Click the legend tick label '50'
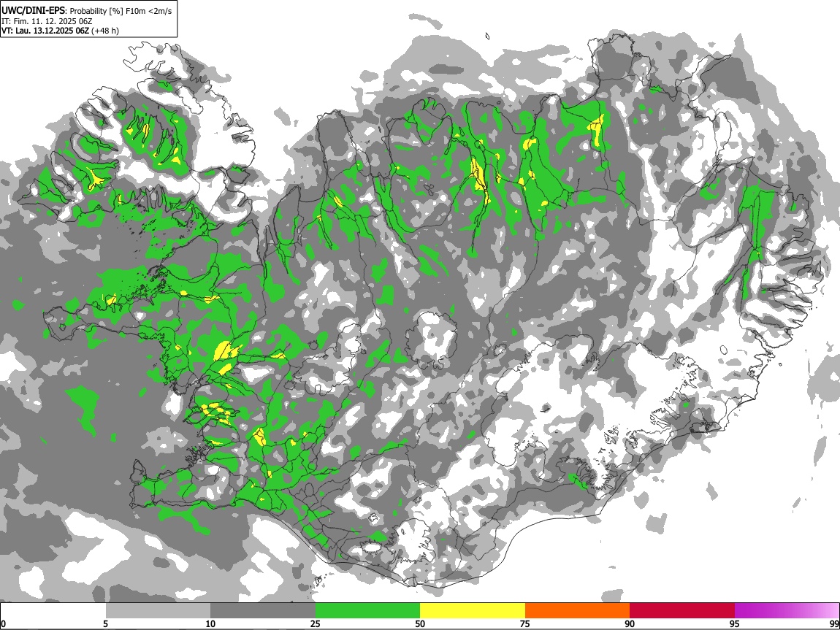Screen dimensions: 840x630 [420, 623]
